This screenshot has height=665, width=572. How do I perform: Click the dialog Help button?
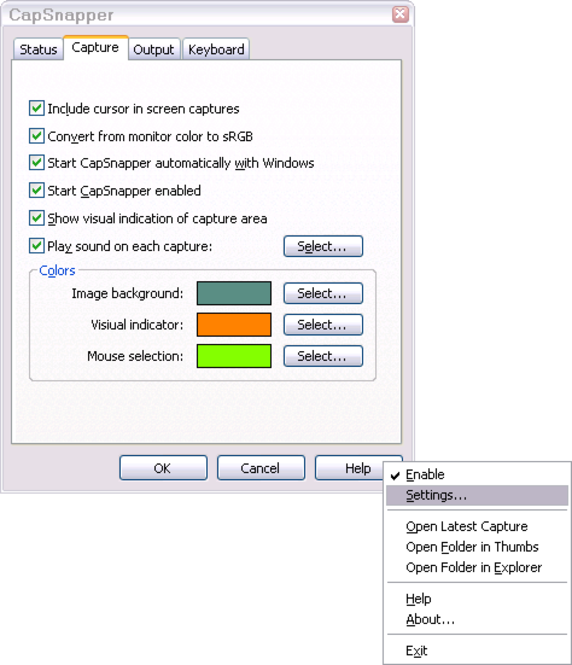click(350, 468)
